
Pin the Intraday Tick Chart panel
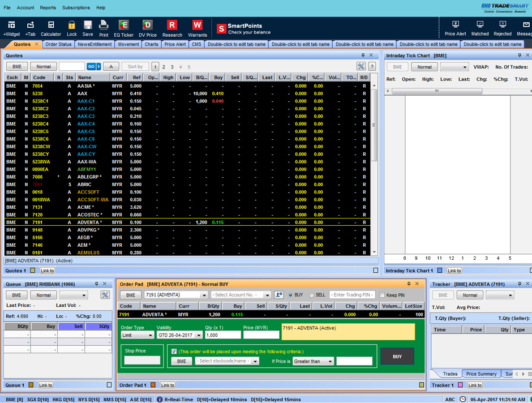[520, 55]
